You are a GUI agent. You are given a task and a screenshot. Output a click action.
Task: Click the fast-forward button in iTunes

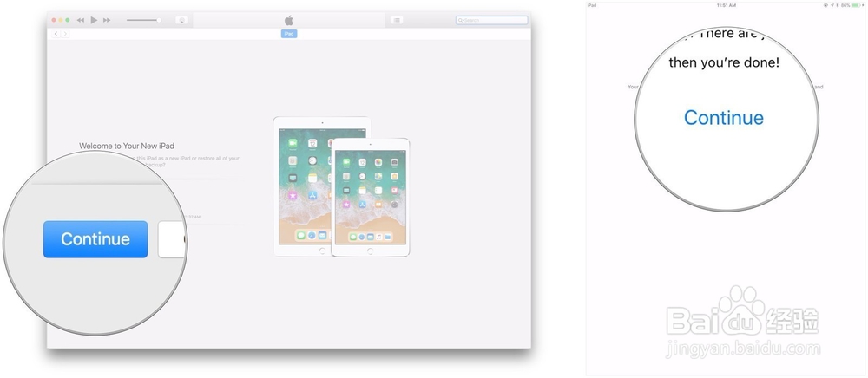[107, 20]
